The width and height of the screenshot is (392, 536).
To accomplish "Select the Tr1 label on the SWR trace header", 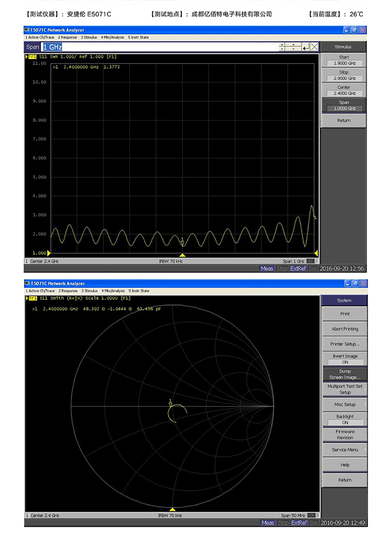I will coord(32,57).
